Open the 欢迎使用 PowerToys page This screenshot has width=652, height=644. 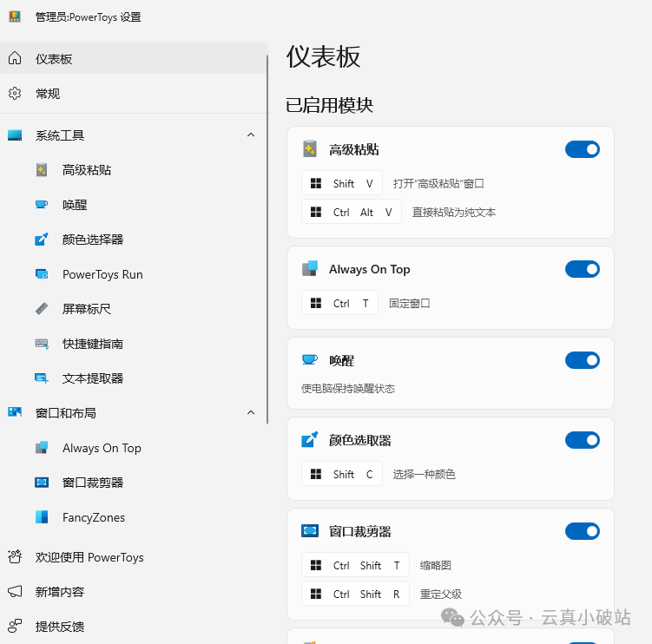[x=134, y=557]
